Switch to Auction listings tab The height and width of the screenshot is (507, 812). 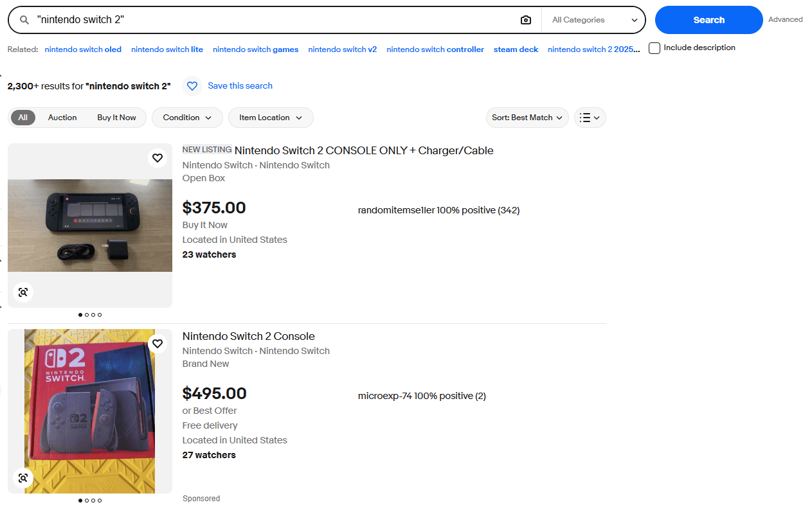tap(62, 118)
